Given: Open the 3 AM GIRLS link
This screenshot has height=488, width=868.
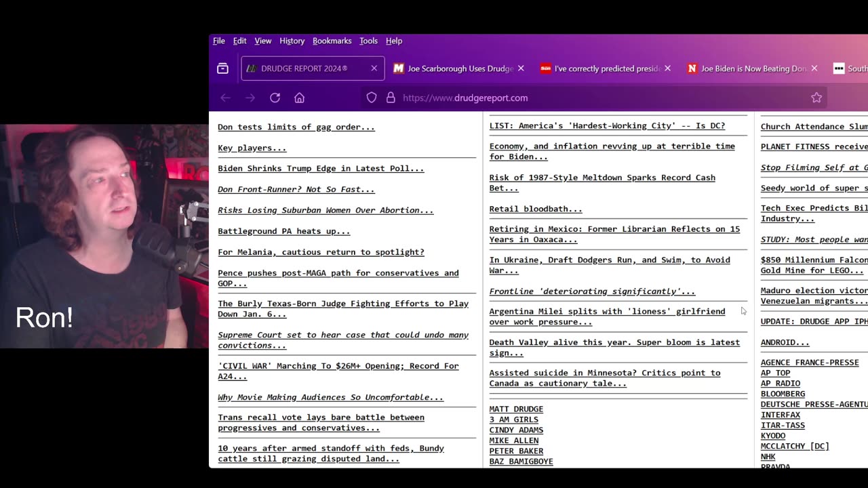Looking at the screenshot, I should tap(514, 420).
